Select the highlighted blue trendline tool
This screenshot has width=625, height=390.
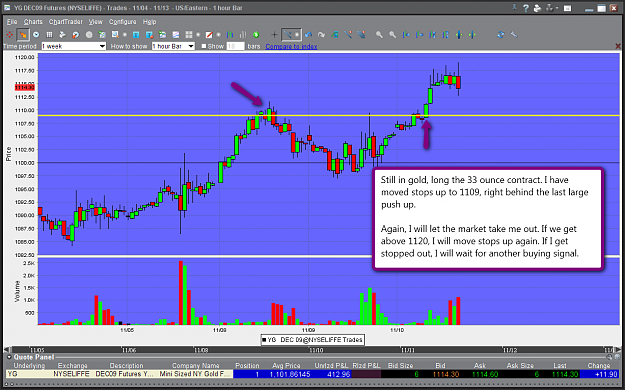point(287,35)
